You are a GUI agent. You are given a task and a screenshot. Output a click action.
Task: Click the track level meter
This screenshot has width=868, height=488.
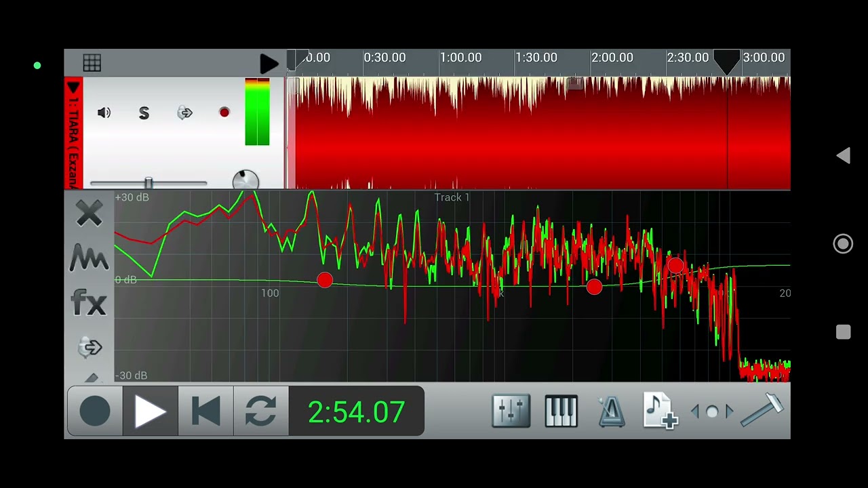[x=257, y=112]
